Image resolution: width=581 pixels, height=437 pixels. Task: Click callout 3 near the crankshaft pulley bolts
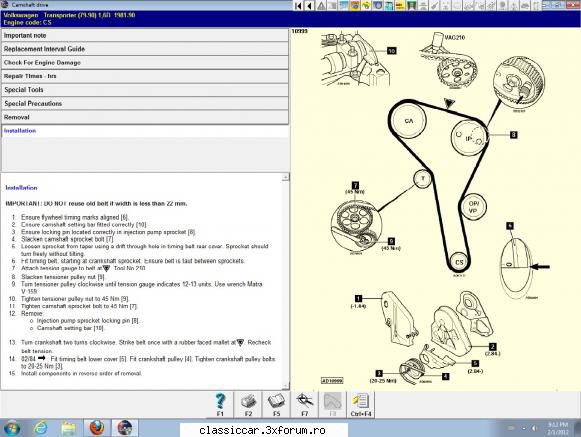tap(379, 374)
